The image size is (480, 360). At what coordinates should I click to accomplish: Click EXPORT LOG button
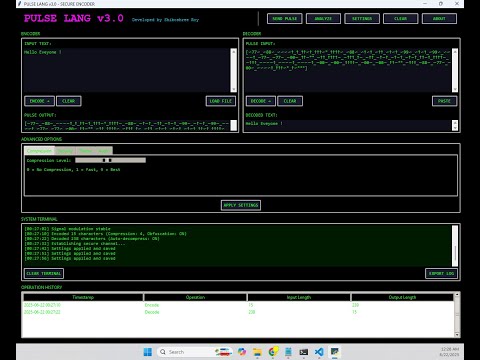tap(441, 273)
